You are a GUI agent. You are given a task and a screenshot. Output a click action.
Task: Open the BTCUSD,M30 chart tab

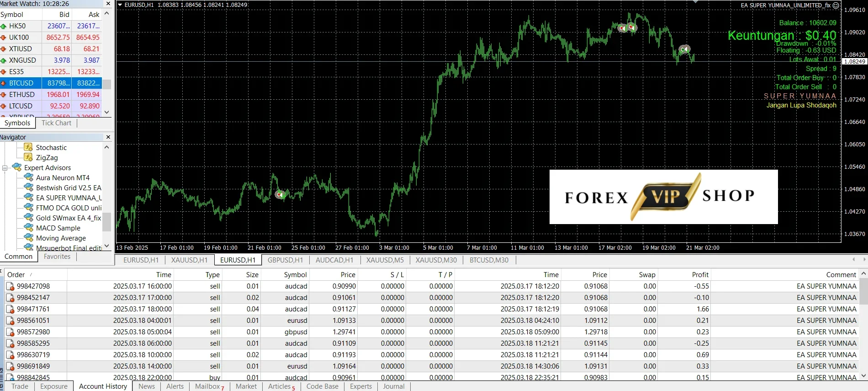[489, 260]
